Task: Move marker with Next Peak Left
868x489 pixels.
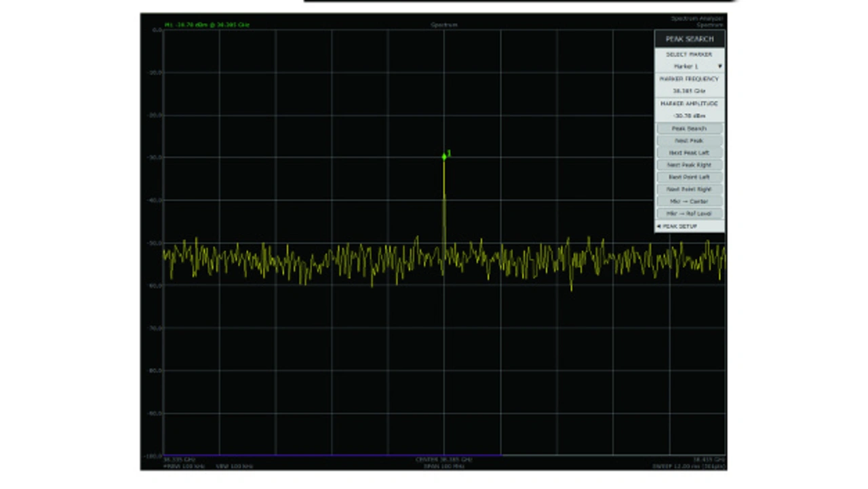Action: pos(689,153)
